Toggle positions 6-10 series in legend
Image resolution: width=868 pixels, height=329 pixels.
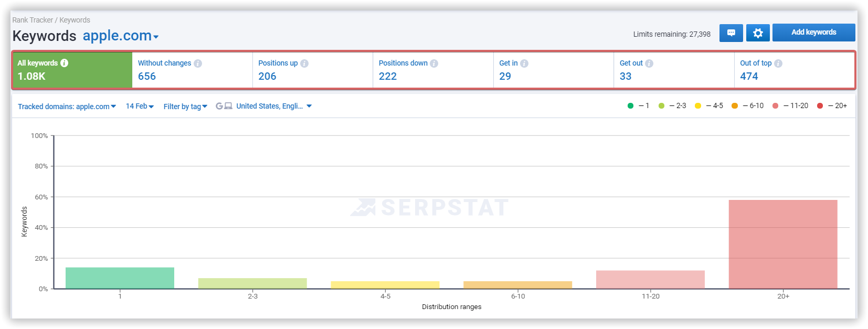(747, 105)
